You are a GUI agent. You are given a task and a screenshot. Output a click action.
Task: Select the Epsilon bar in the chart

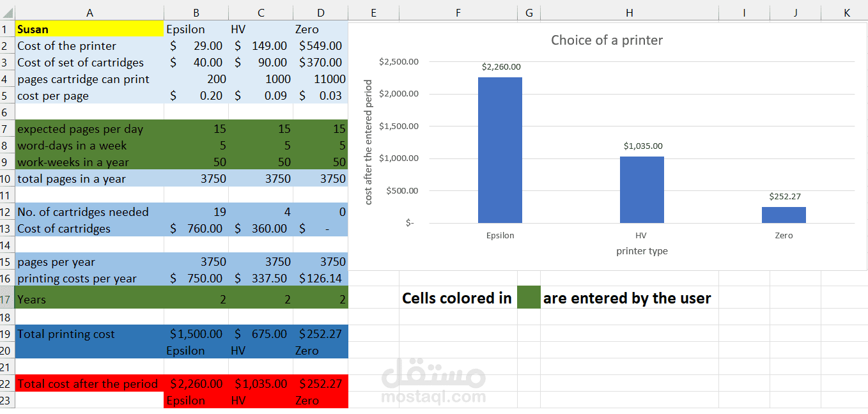click(x=500, y=150)
